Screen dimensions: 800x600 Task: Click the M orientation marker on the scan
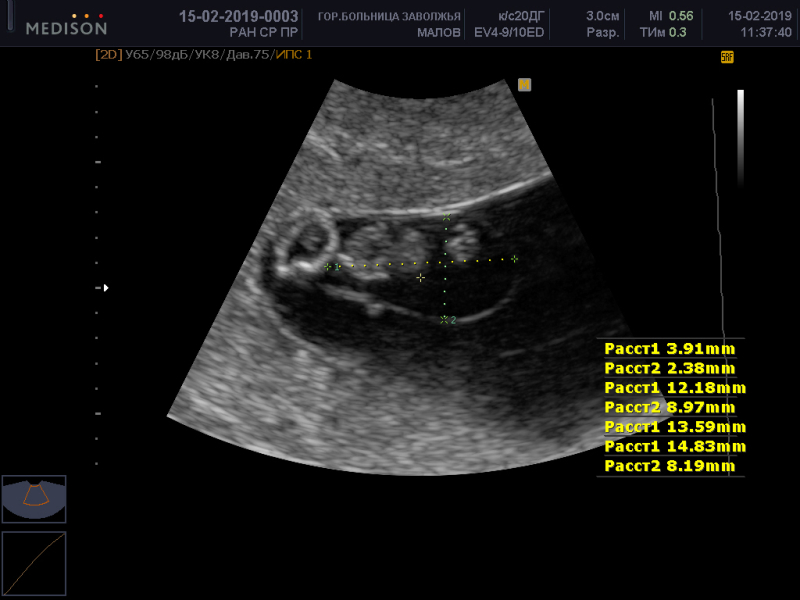point(524,85)
